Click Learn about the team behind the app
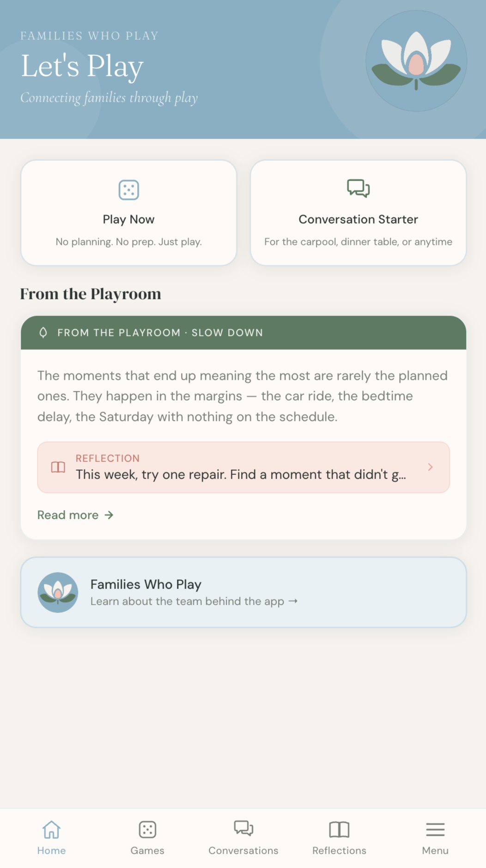 [x=194, y=601]
